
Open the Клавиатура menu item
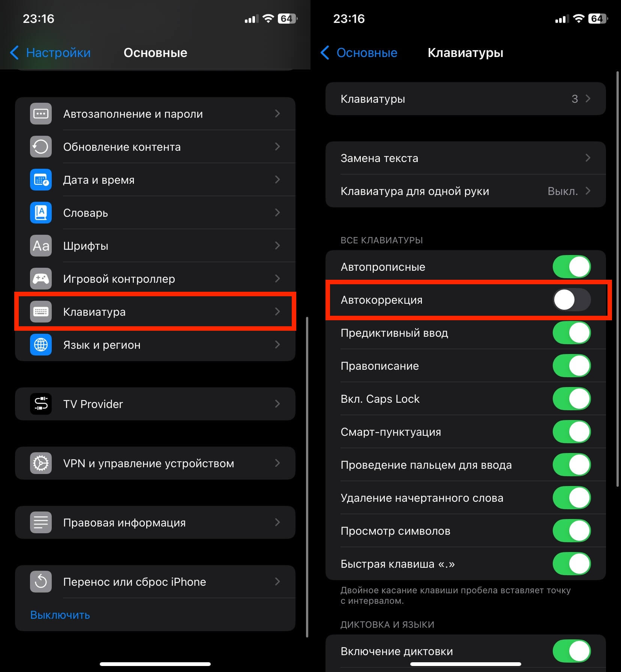tap(155, 312)
